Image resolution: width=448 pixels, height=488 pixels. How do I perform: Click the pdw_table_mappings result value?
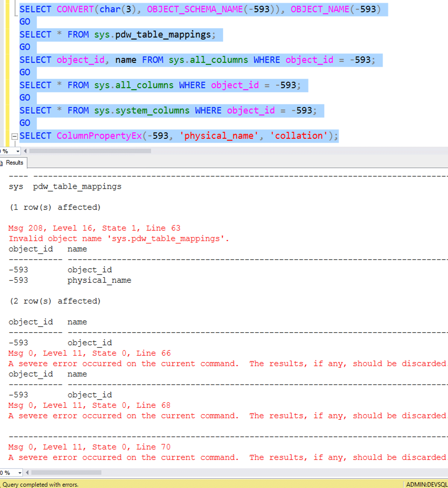(77, 186)
